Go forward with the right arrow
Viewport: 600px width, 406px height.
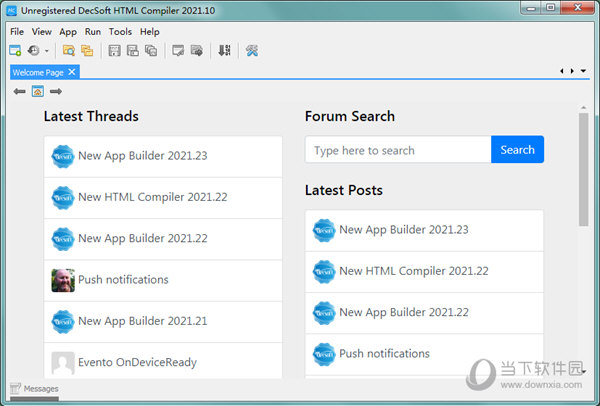coord(56,91)
